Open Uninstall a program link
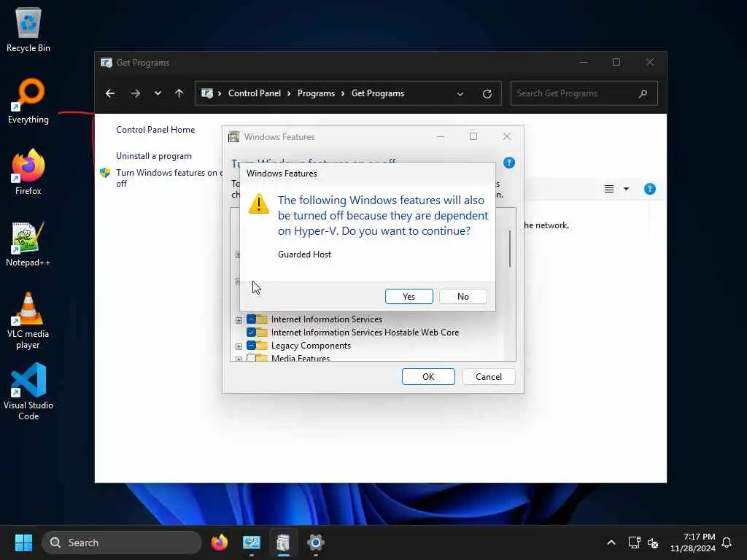This screenshot has width=747, height=560. (x=154, y=156)
